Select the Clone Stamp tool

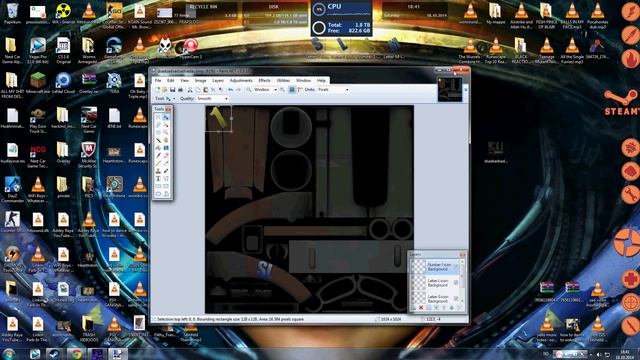(x=158, y=171)
